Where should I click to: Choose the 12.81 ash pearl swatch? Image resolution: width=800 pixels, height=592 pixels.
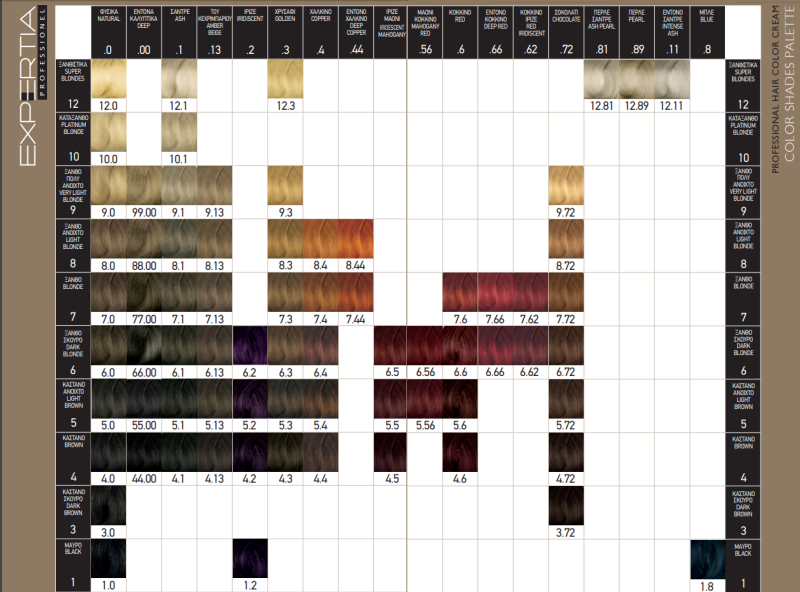(602, 79)
